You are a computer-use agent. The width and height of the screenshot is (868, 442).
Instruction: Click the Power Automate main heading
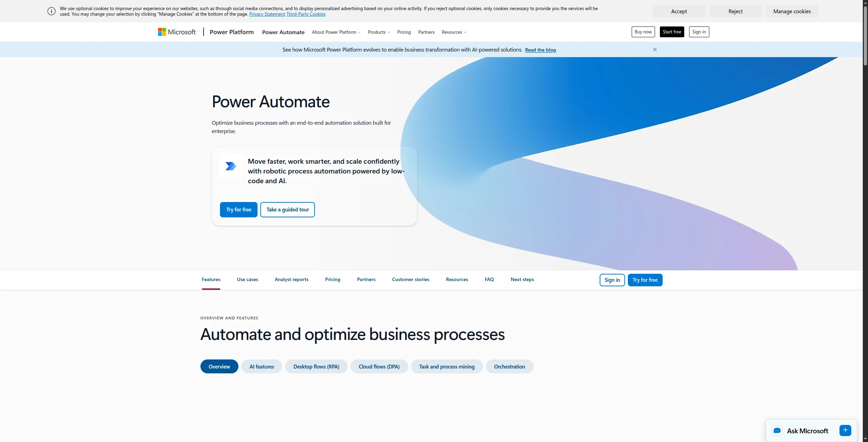[271, 102]
